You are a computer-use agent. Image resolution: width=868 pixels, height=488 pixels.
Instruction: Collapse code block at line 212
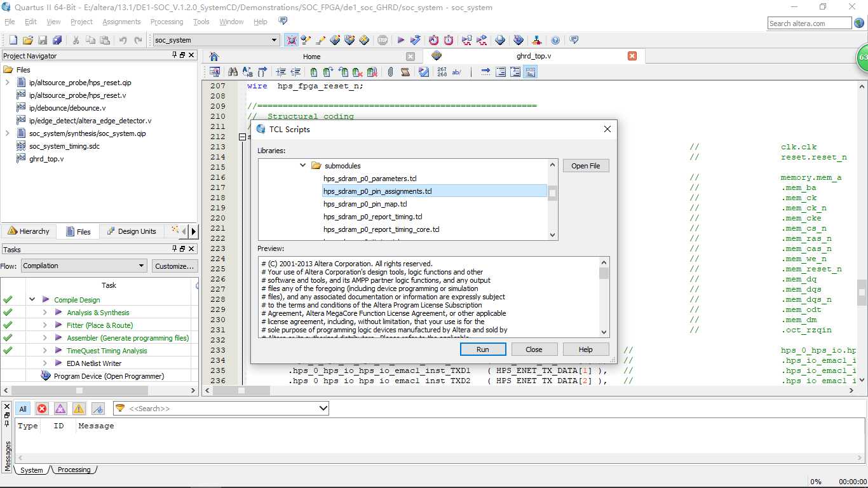(x=242, y=137)
